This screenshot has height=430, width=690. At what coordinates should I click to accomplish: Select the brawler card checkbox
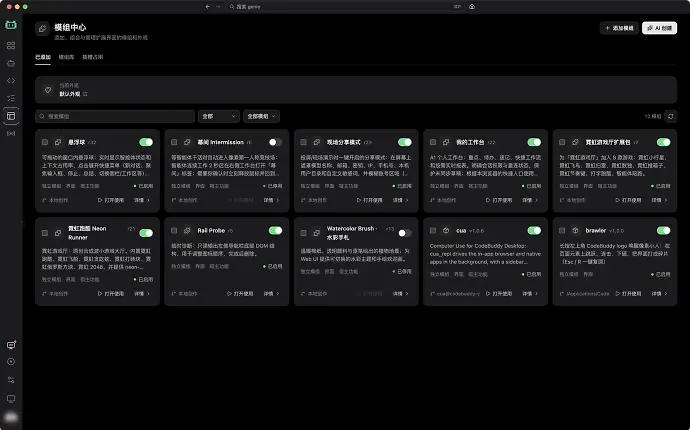pos(562,230)
